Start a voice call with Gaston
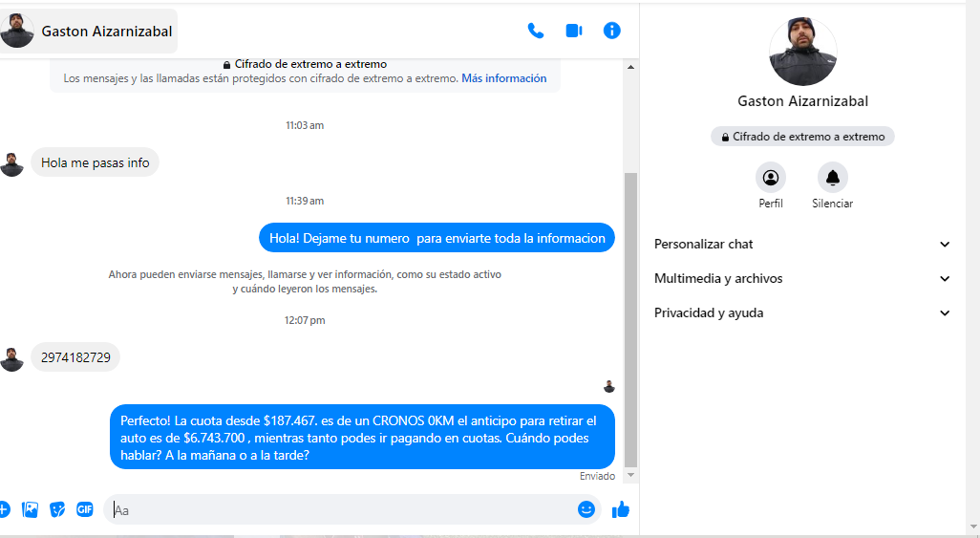The image size is (980, 538). pyautogui.click(x=535, y=31)
